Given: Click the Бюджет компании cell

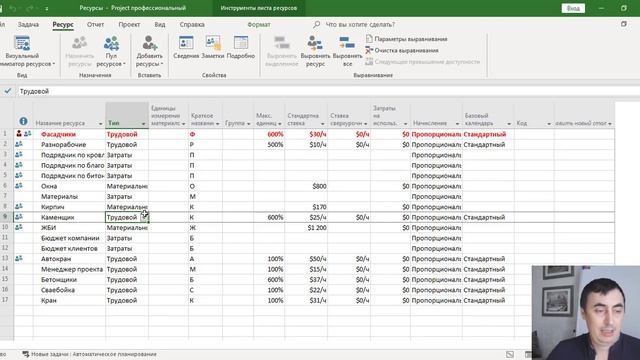Looking at the screenshot, I should 69,238.
